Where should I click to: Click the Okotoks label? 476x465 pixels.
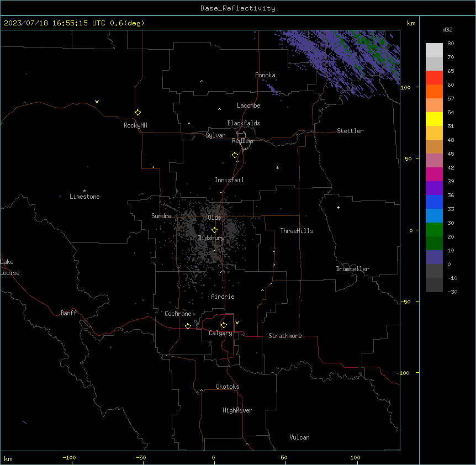(x=228, y=387)
